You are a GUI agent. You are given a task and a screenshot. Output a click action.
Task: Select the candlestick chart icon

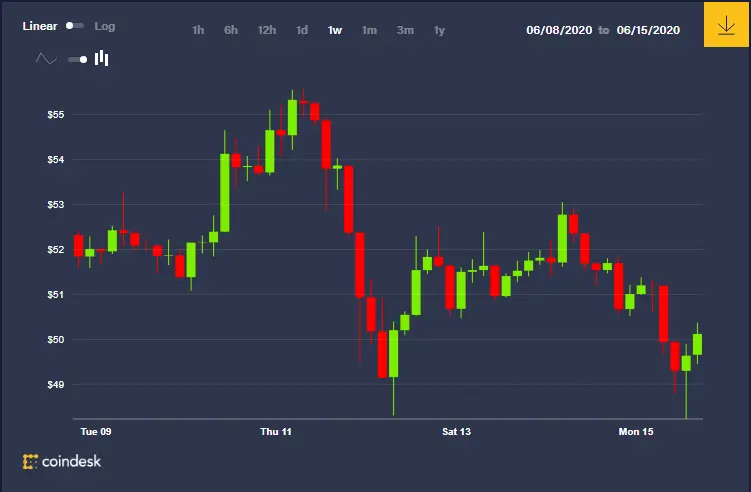tap(102, 58)
